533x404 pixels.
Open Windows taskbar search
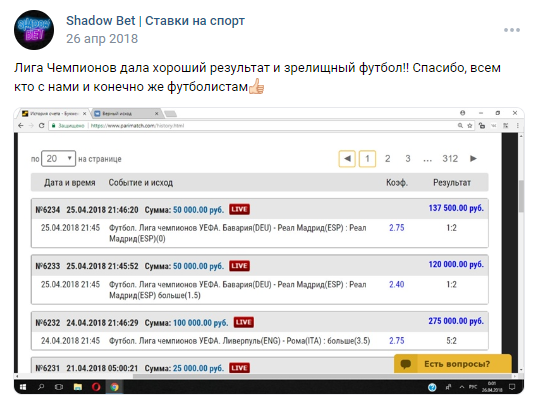41,387
